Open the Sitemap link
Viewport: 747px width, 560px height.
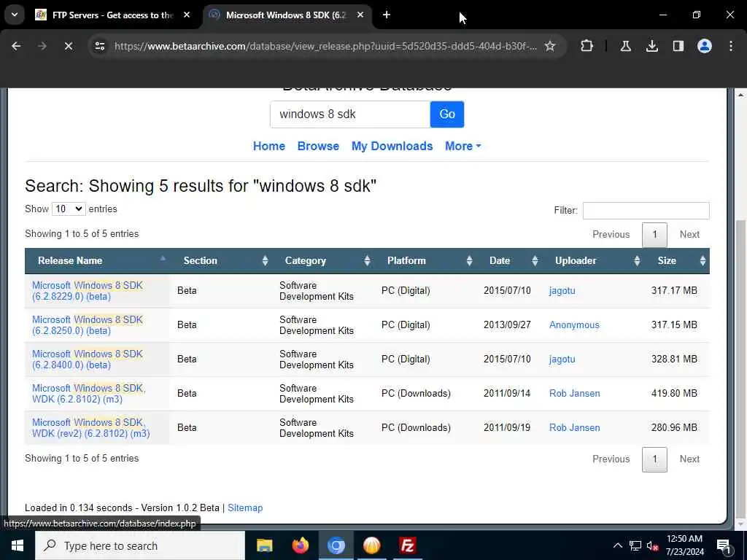click(245, 507)
